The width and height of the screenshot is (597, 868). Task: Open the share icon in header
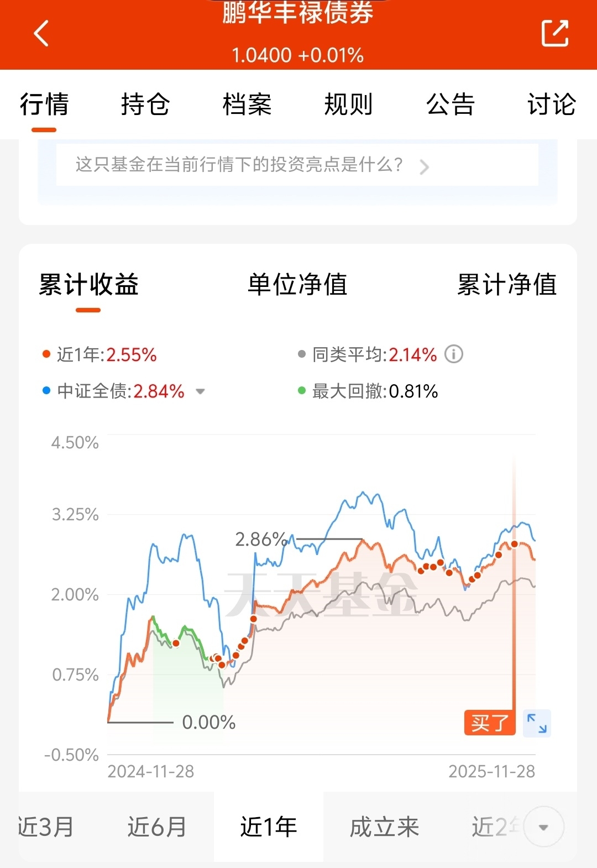[554, 33]
